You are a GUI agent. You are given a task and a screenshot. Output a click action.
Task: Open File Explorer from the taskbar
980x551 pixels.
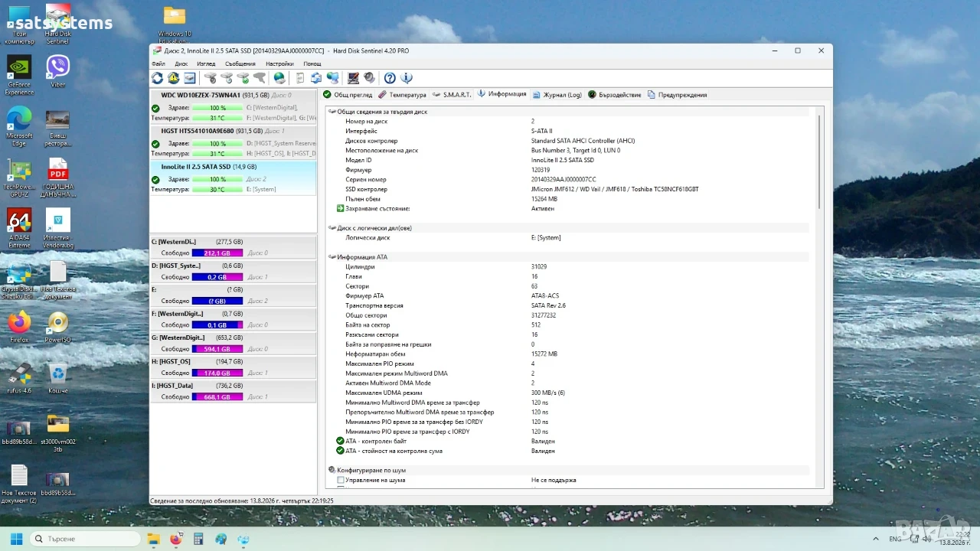coord(153,539)
